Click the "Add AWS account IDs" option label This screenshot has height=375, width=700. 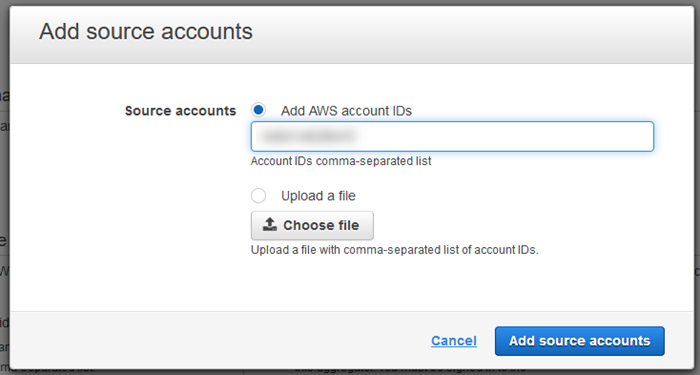coord(346,111)
